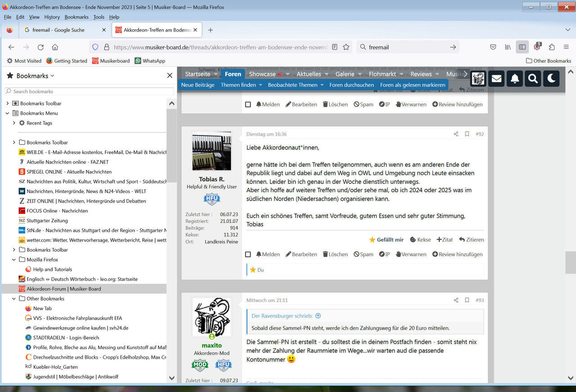Open Other Bookmarks folder in toolbar

(x=549, y=61)
